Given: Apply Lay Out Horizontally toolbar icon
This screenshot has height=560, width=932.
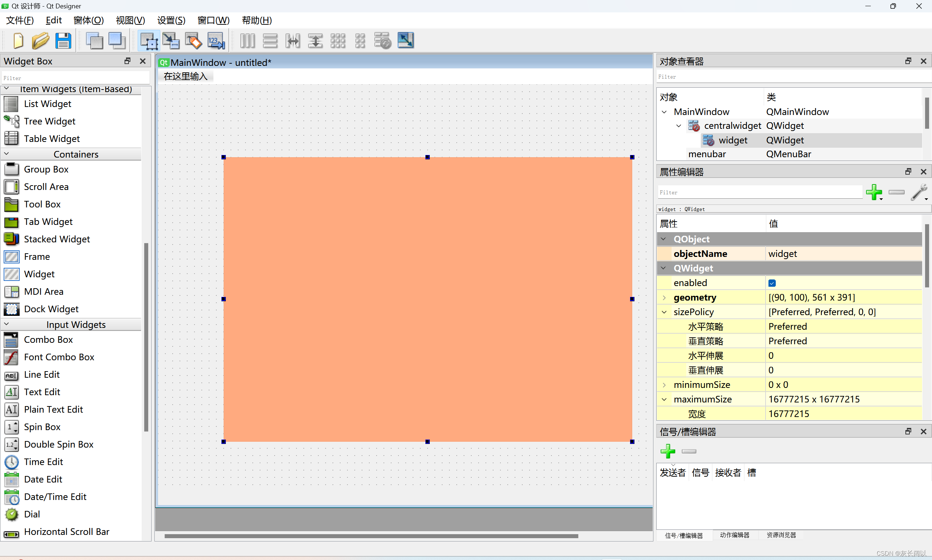Looking at the screenshot, I should (x=248, y=40).
